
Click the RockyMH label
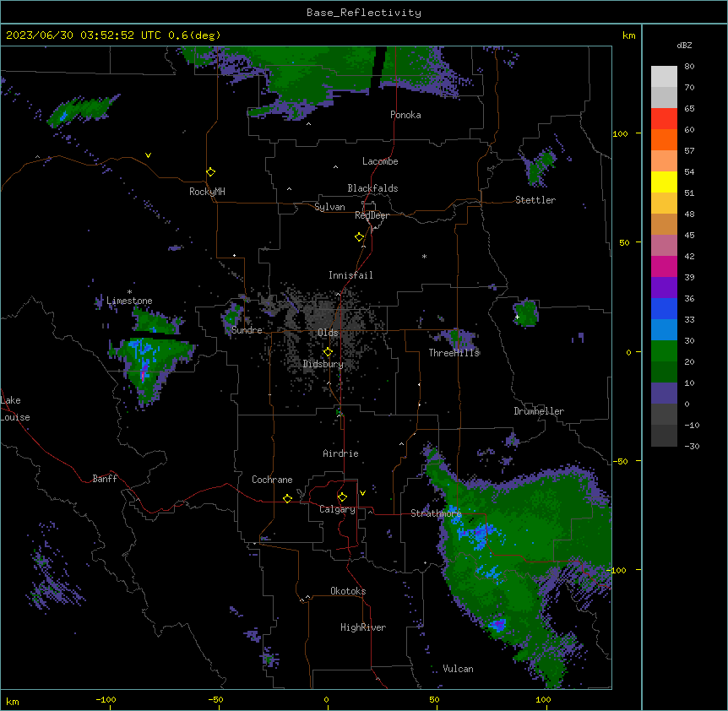207,192
